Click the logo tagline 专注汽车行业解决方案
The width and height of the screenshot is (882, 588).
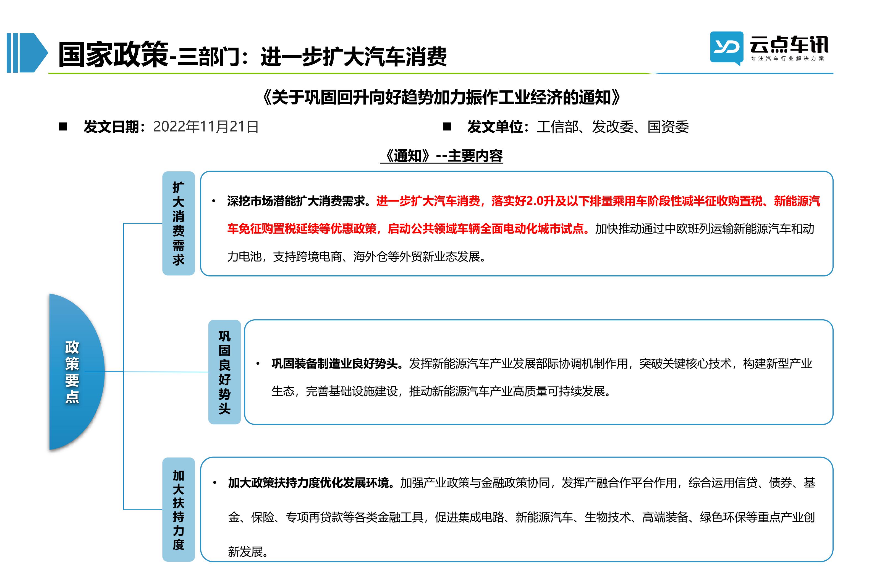point(787,59)
